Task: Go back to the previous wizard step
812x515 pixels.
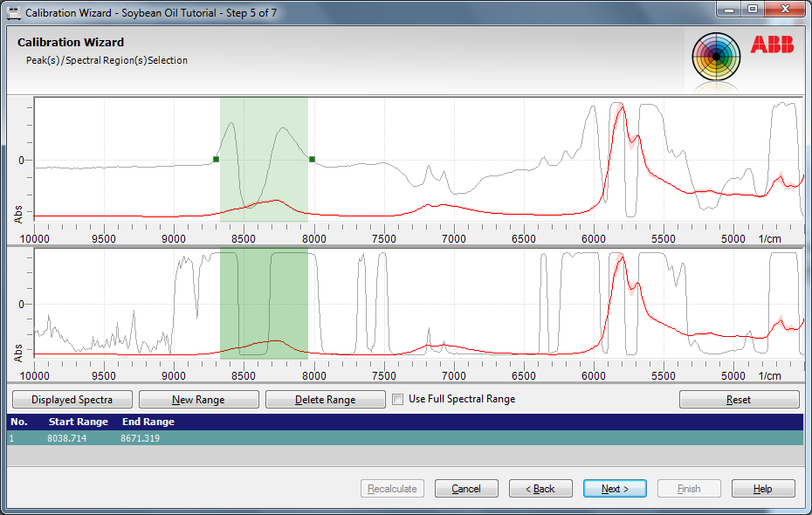Action: click(540, 489)
